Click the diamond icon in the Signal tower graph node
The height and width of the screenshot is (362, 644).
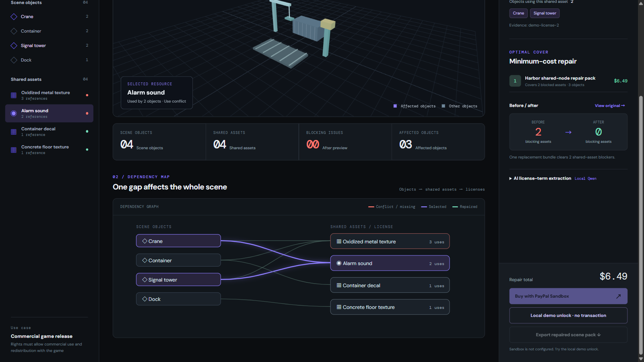click(144, 280)
